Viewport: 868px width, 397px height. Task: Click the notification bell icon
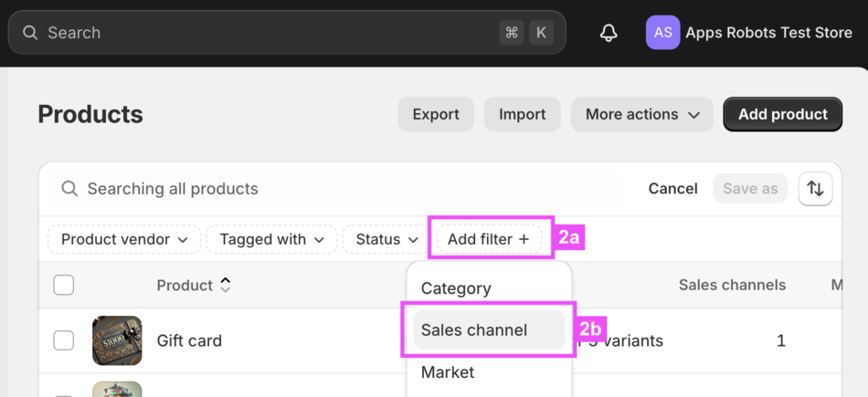click(x=609, y=33)
